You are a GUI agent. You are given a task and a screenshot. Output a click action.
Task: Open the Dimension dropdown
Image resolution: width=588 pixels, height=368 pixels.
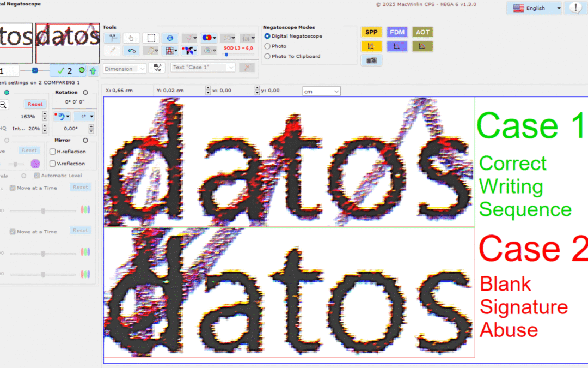point(125,69)
